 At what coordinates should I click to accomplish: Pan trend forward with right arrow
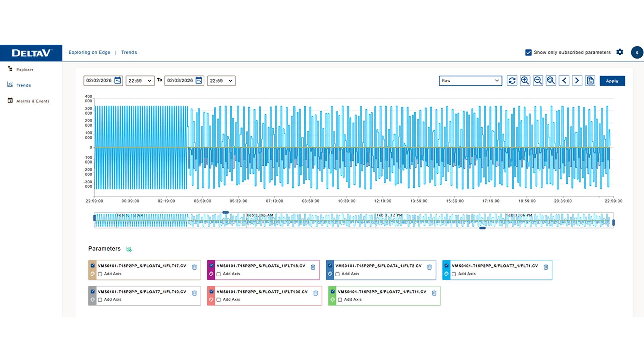(577, 81)
